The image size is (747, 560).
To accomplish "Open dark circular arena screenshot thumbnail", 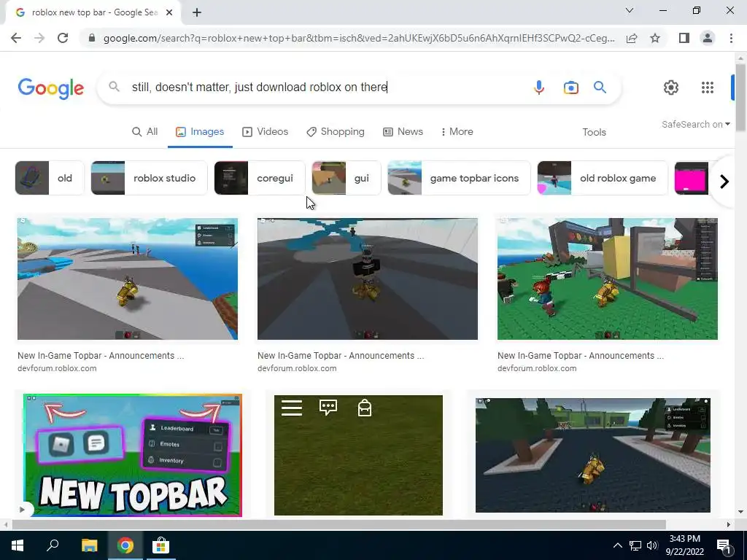I will click(x=368, y=279).
